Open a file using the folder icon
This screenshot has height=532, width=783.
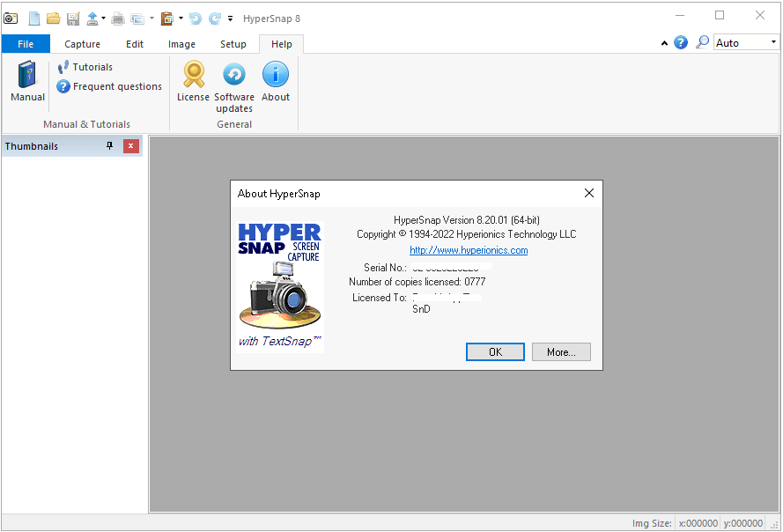(54, 18)
